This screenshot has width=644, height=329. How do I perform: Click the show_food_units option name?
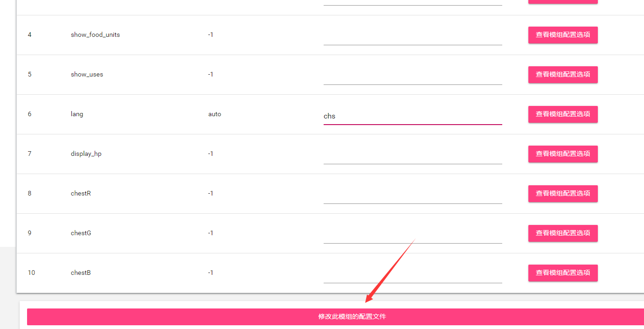pos(95,35)
